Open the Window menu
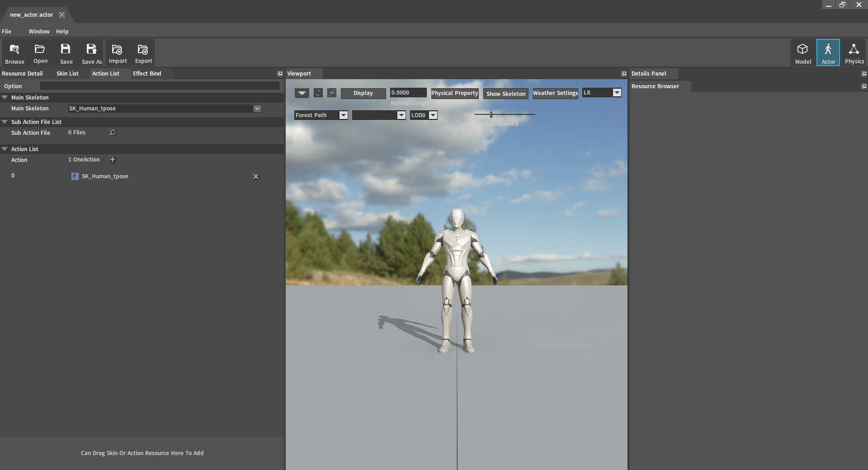This screenshot has height=470, width=868. (39, 32)
